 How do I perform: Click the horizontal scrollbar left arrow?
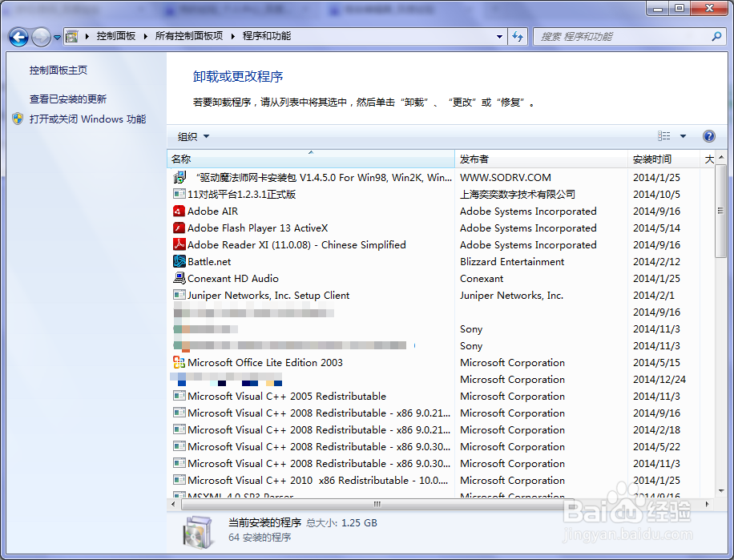pyautogui.click(x=173, y=505)
